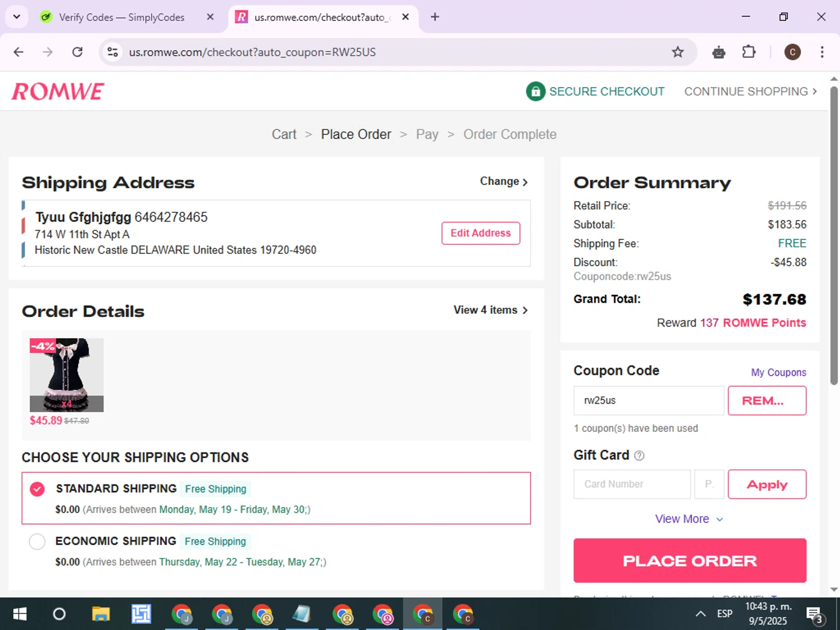Click the coupon code field containing rw25us
Viewport: 840px width, 630px height.
click(x=648, y=400)
